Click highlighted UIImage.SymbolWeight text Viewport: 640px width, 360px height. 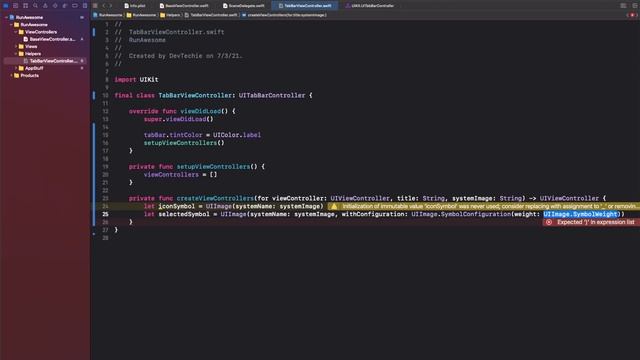pos(580,214)
